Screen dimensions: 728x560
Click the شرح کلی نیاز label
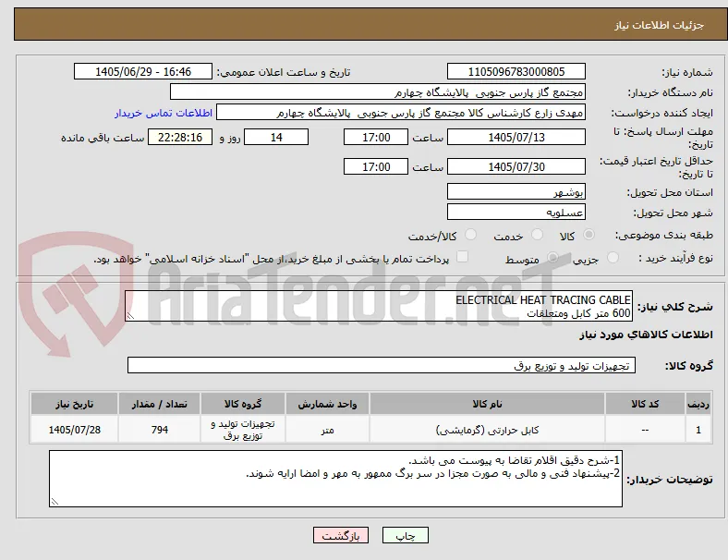coord(675,307)
